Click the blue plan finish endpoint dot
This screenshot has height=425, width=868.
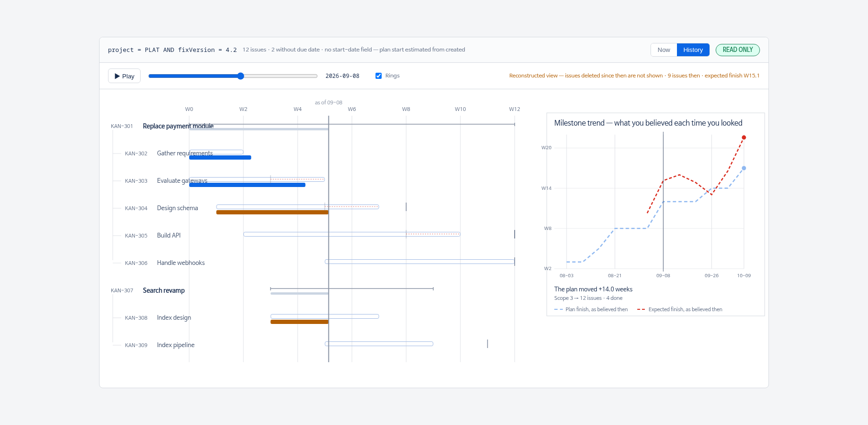click(x=744, y=168)
